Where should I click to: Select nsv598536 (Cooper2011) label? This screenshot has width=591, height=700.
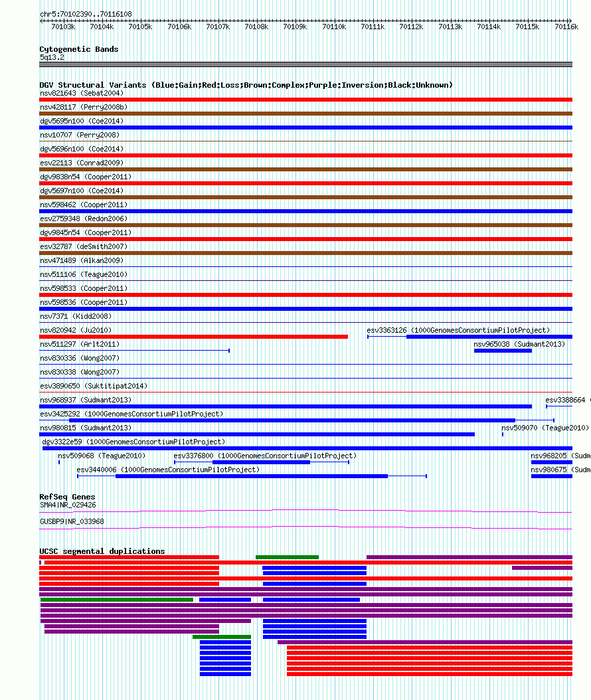(x=84, y=302)
